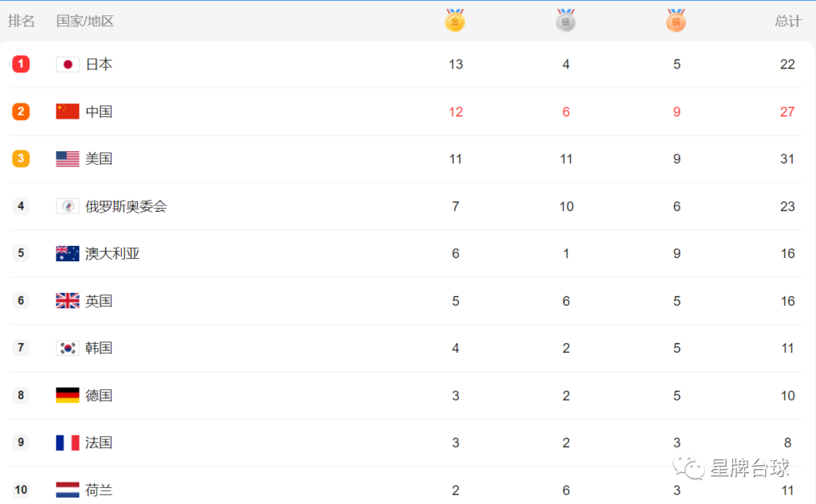Click the 国家/地区 column header
The width and height of the screenshot is (816, 504).
click(x=84, y=21)
